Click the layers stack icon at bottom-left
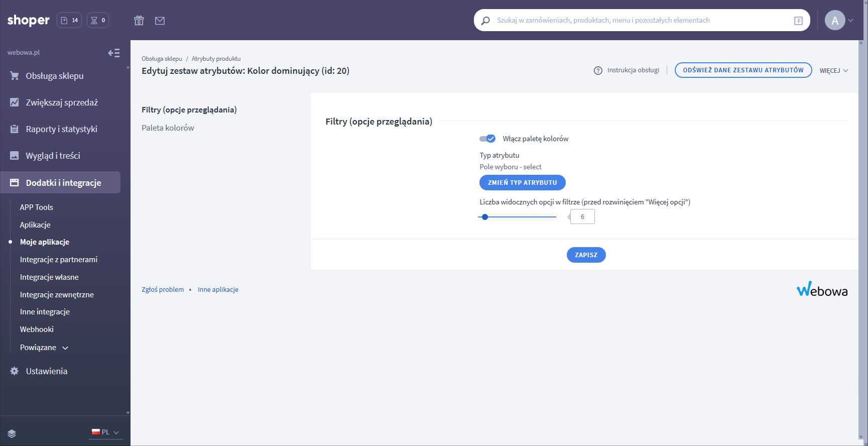The height and width of the screenshot is (446, 868). tap(12, 433)
